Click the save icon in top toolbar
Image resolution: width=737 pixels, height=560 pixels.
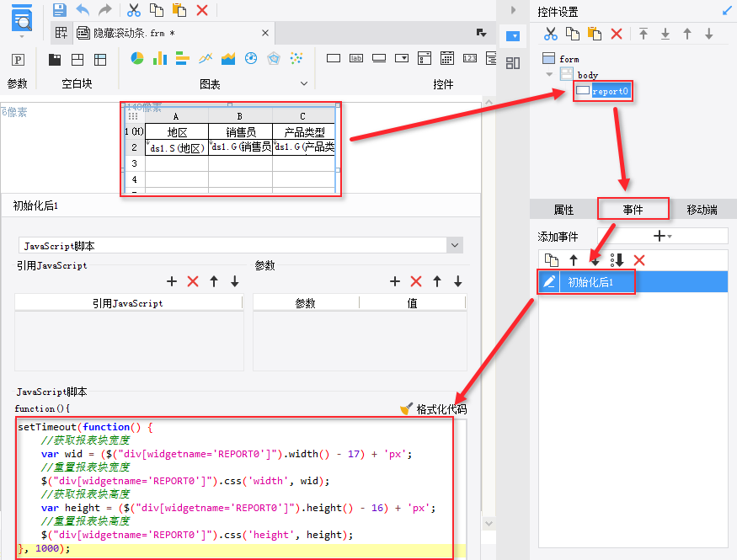pyautogui.click(x=60, y=10)
